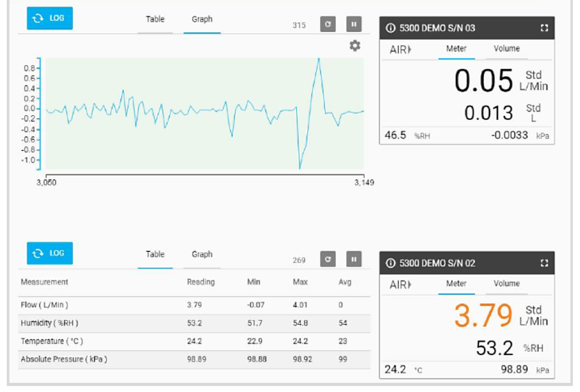Screen dimensions: 580x392
Task: Open AIR gas selector on S/N 02
Action: click(x=400, y=285)
